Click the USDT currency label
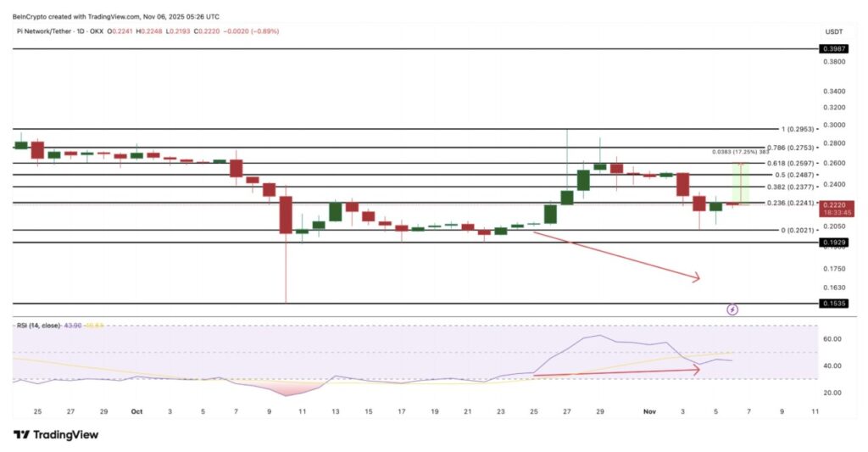The width and height of the screenshot is (868, 452). coord(832,31)
